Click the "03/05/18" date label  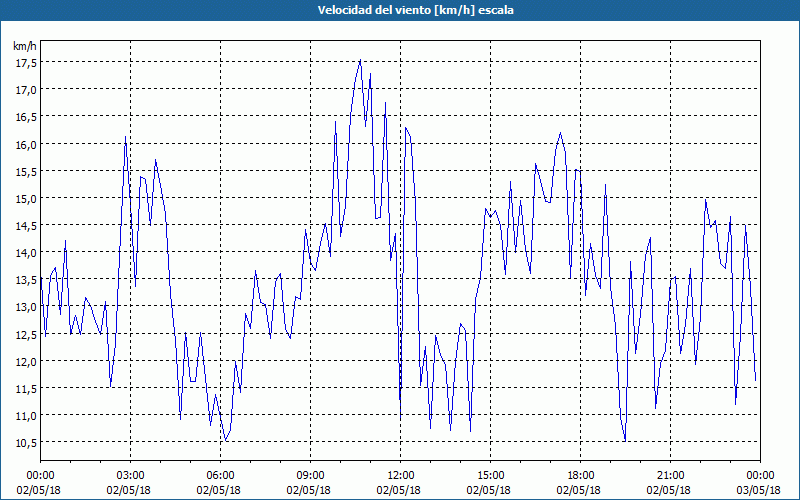[758, 490]
